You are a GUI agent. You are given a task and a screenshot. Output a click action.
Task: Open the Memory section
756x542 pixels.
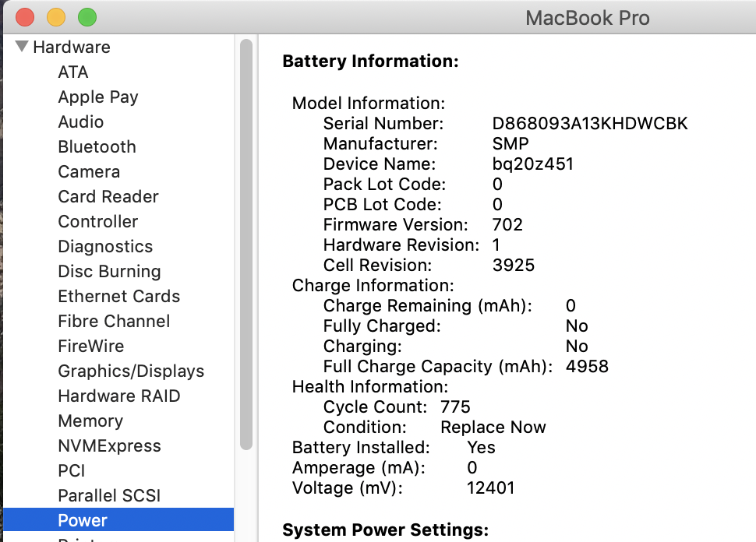click(x=90, y=421)
